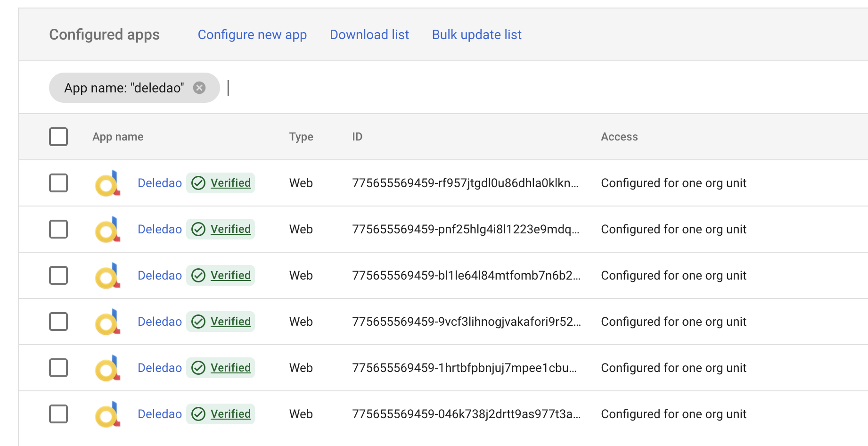Image resolution: width=868 pixels, height=446 pixels.
Task: Click ID 775655569459-9vcf3lihnogjvakafori9r52
Action: coord(467,322)
